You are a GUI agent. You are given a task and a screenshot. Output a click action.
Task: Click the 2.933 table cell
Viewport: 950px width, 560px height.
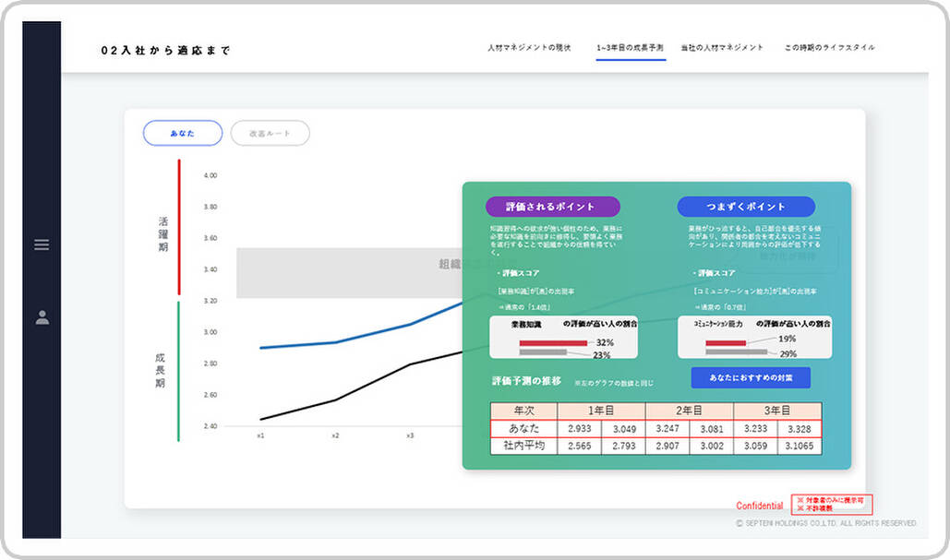579,429
